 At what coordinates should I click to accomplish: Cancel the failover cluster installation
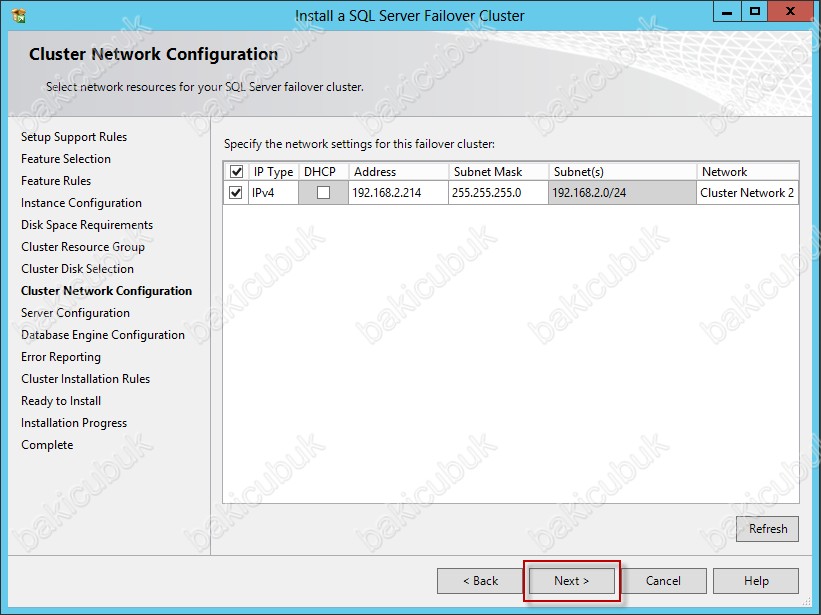click(x=663, y=580)
